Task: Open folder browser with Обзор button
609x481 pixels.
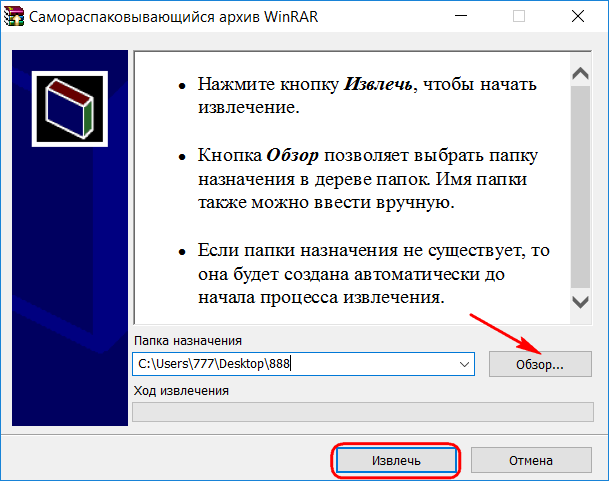Action: (540, 364)
